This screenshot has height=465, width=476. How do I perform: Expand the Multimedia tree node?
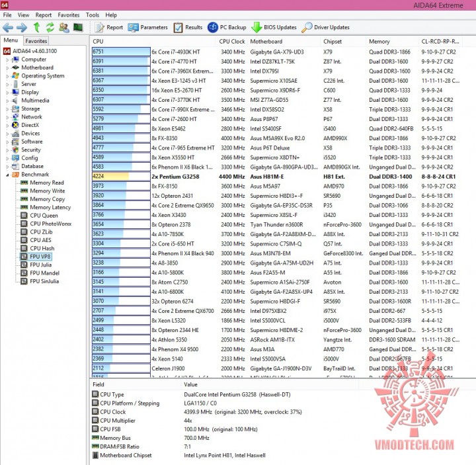(7, 101)
